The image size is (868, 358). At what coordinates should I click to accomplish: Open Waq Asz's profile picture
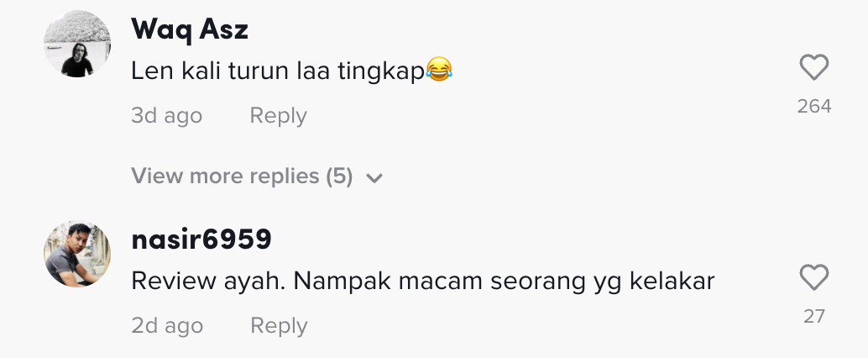point(77,45)
